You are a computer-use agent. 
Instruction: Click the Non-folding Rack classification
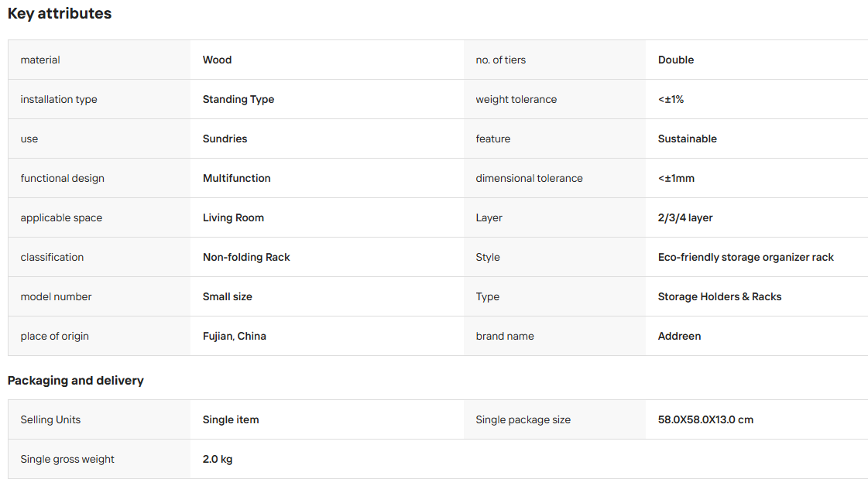(x=246, y=257)
